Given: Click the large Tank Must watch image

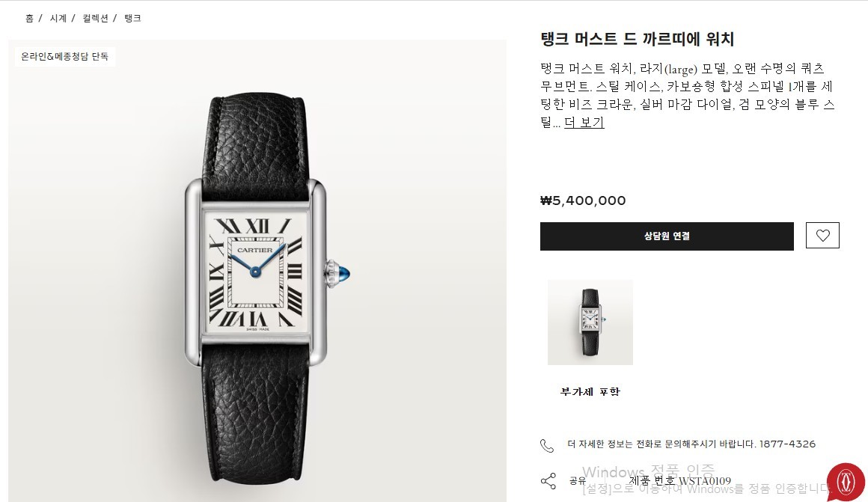Looking at the screenshot, I should (x=257, y=271).
